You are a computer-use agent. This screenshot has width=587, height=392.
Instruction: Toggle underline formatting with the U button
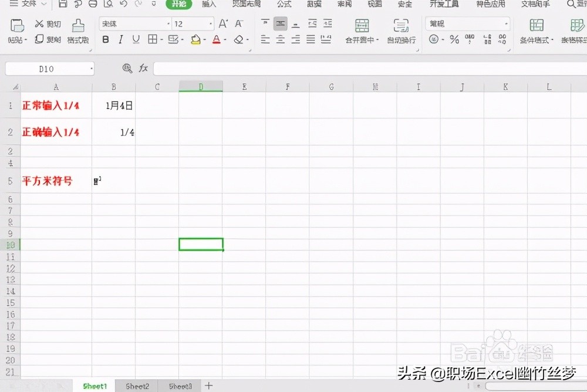pos(137,40)
